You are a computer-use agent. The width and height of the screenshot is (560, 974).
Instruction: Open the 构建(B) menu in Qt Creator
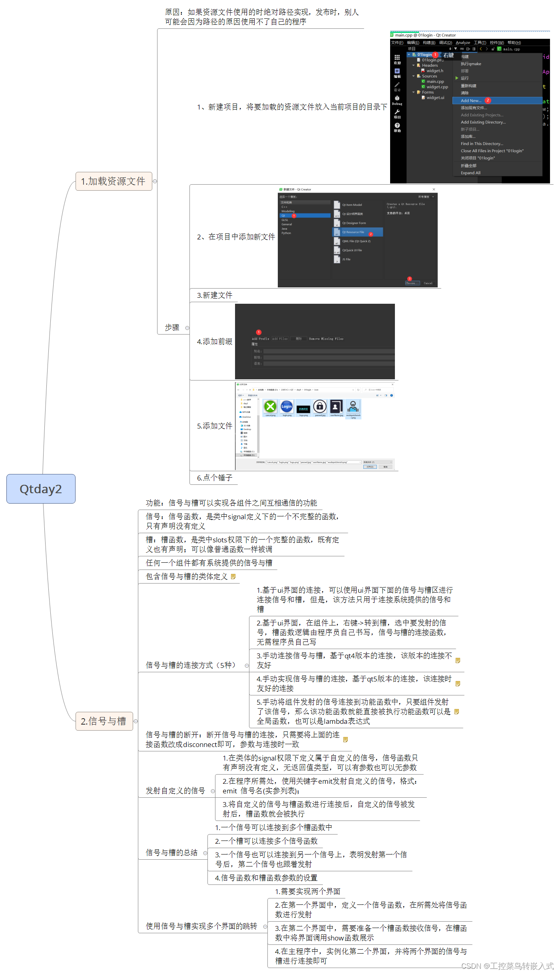click(x=429, y=43)
